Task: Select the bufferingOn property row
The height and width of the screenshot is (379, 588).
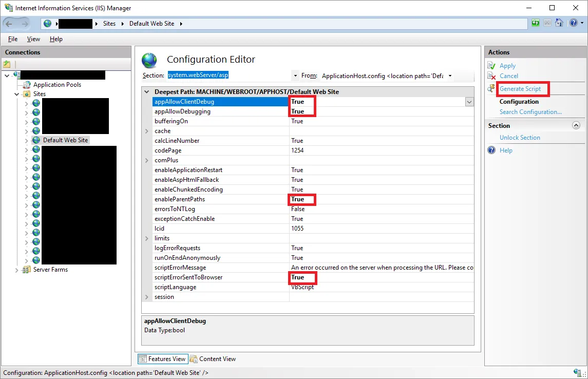Action: coord(313,121)
